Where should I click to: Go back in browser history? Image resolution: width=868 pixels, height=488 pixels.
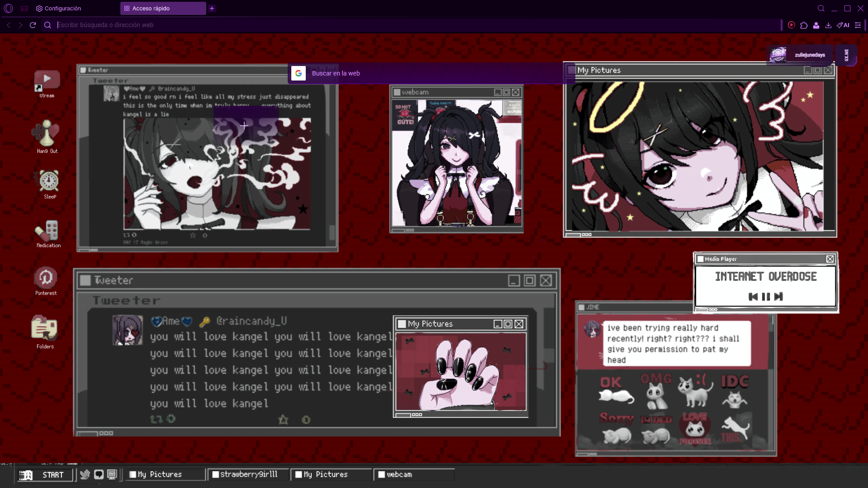(9, 25)
